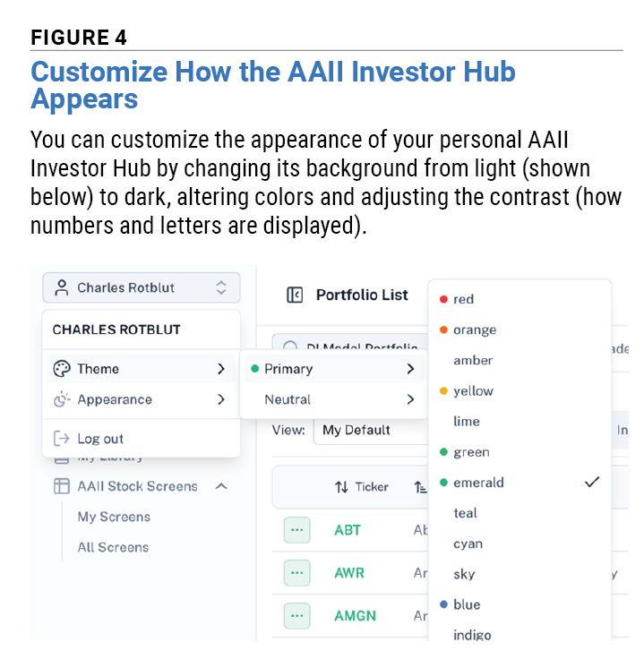Screen dimensions: 644x659
Task: Click the Appearance sun-moon icon
Action: (x=62, y=399)
